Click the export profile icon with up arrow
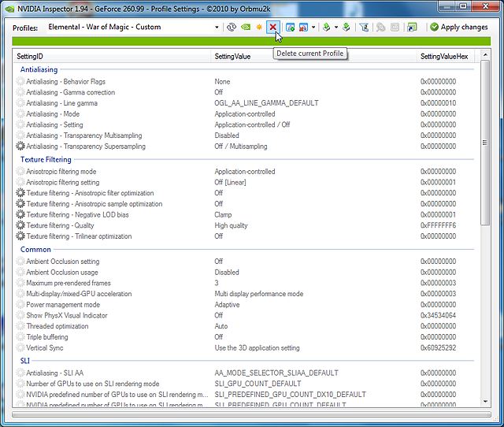Image resolution: width=504 pixels, height=427 pixels. click(x=327, y=28)
